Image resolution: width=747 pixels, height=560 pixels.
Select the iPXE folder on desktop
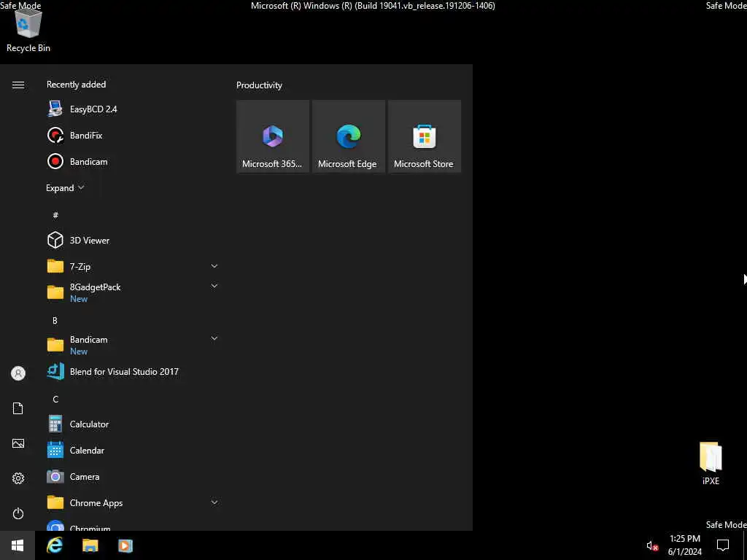pyautogui.click(x=711, y=463)
